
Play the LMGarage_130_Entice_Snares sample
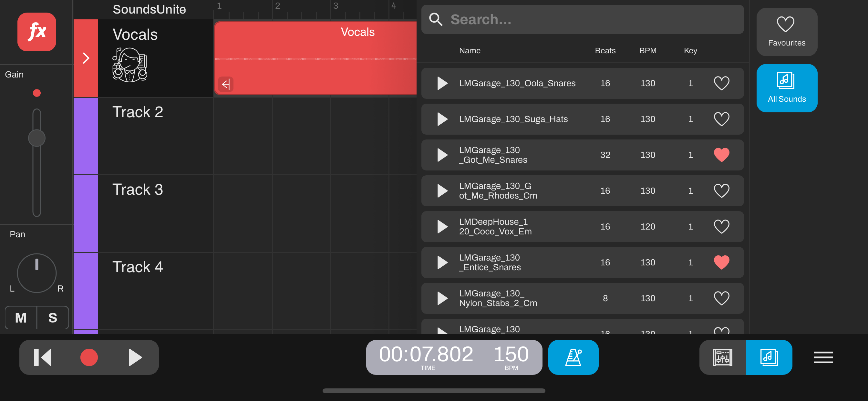pyautogui.click(x=442, y=262)
